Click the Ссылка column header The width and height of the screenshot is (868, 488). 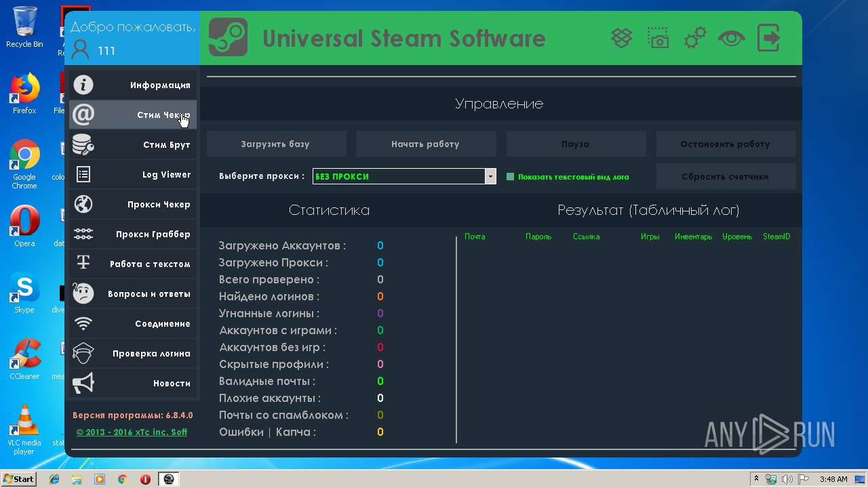click(586, 237)
